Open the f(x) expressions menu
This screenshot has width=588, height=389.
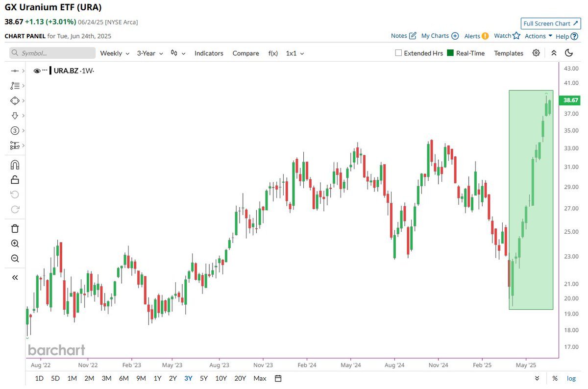(x=273, y=53)
